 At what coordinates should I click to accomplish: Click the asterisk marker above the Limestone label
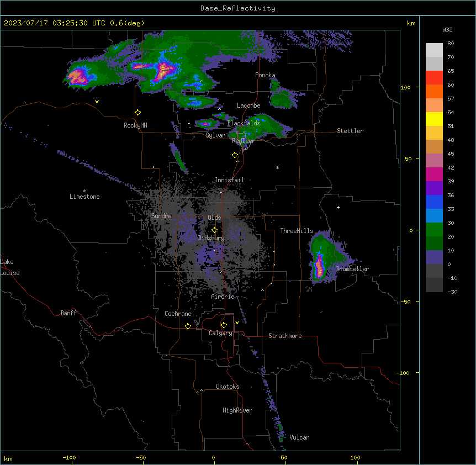point(84,191)
